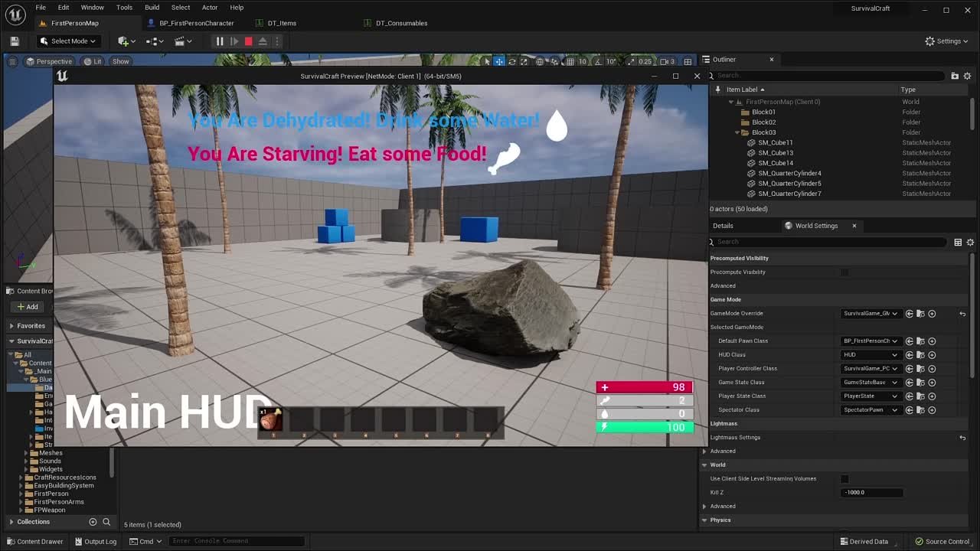The height and width of the screenshot is (551, 980).
Task: Select the Move tool in viewport toolbar
Action: tap(498, 61)
